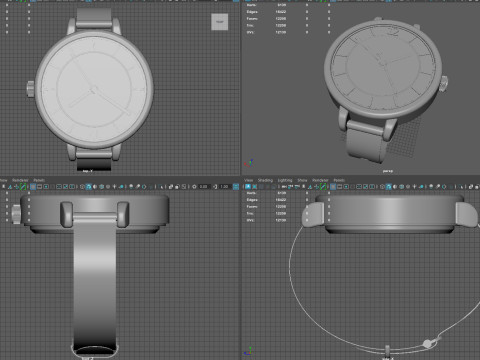480x360 pixels.
Task: Click green grease pencil icon in front view
Action: (23, 187)
